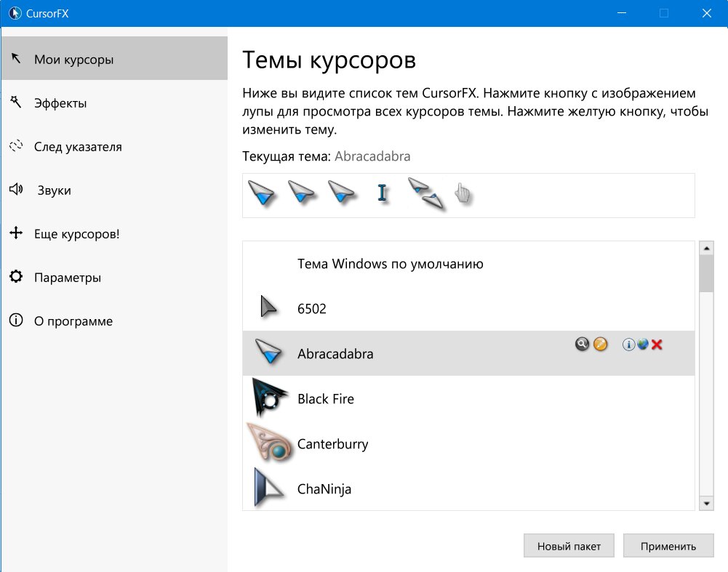
Task: Open the Параметры section
Action: point(114,277)
